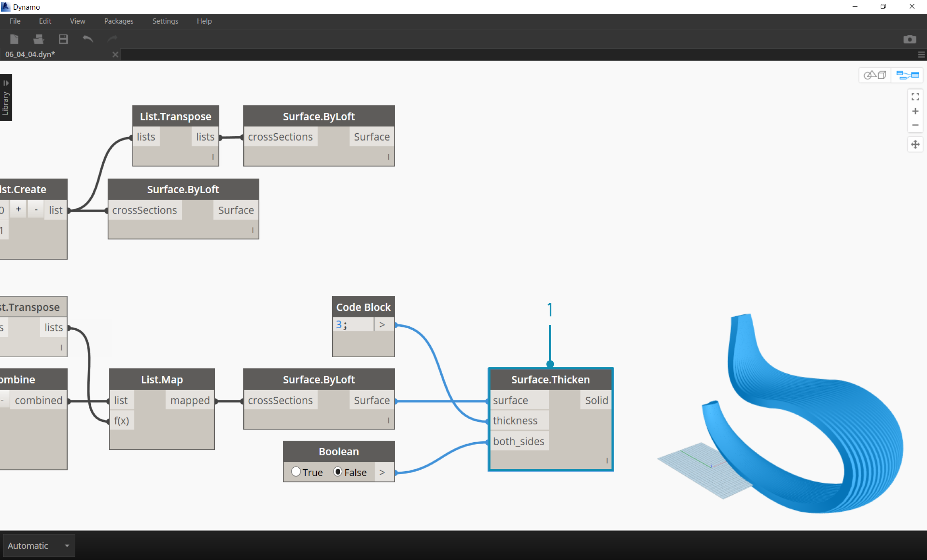Click the Undo arrow icon
Image resolution: width=927 pixels, height=560 pixels.
click(88, 39)
